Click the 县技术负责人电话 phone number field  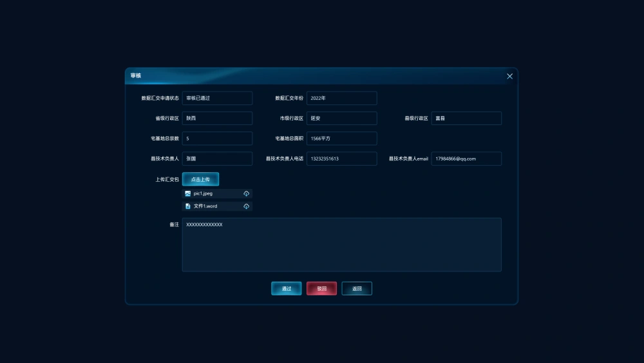point(341,159)
